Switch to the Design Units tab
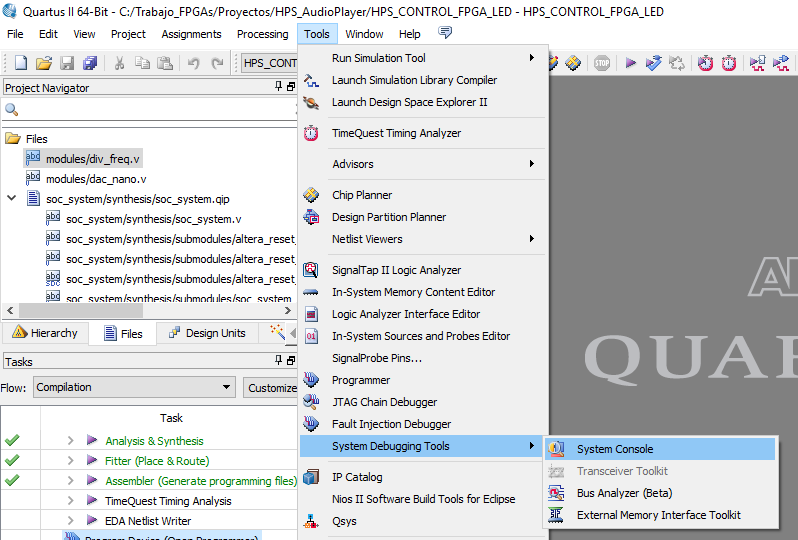Viewport: 798px width, 540px height. tap(207, 333)
